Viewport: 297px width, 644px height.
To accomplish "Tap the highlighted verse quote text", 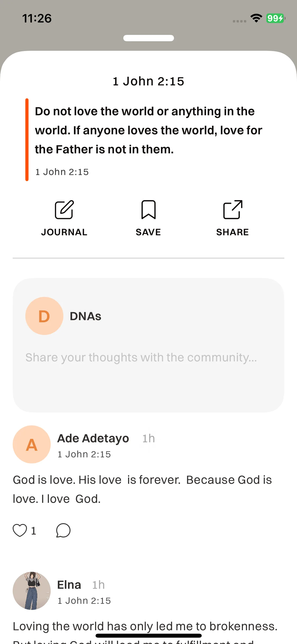I will pyautogui.click(x=148, y=130).
